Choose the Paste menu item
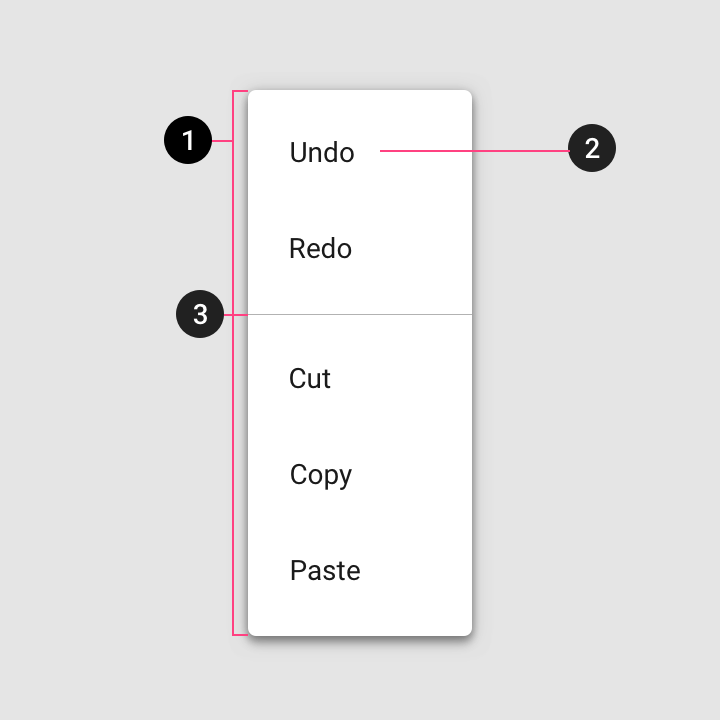The image size is (720, 720). [360, 570]
